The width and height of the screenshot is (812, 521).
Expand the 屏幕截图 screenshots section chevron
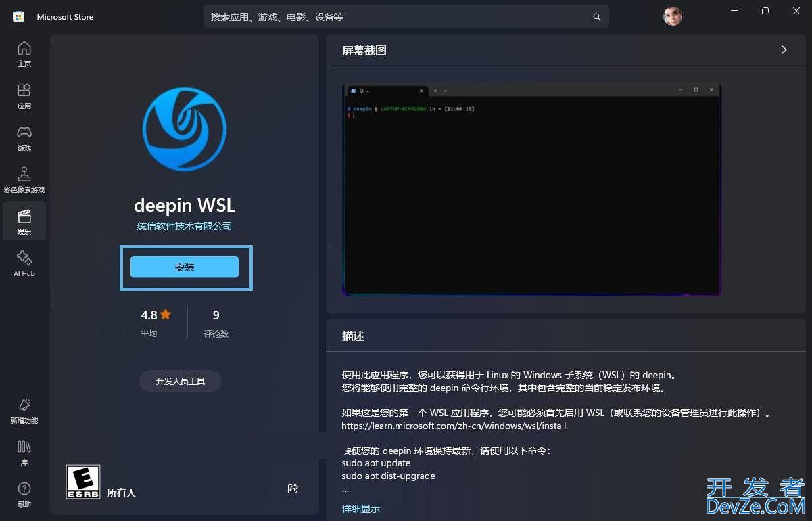click(784, 50)
